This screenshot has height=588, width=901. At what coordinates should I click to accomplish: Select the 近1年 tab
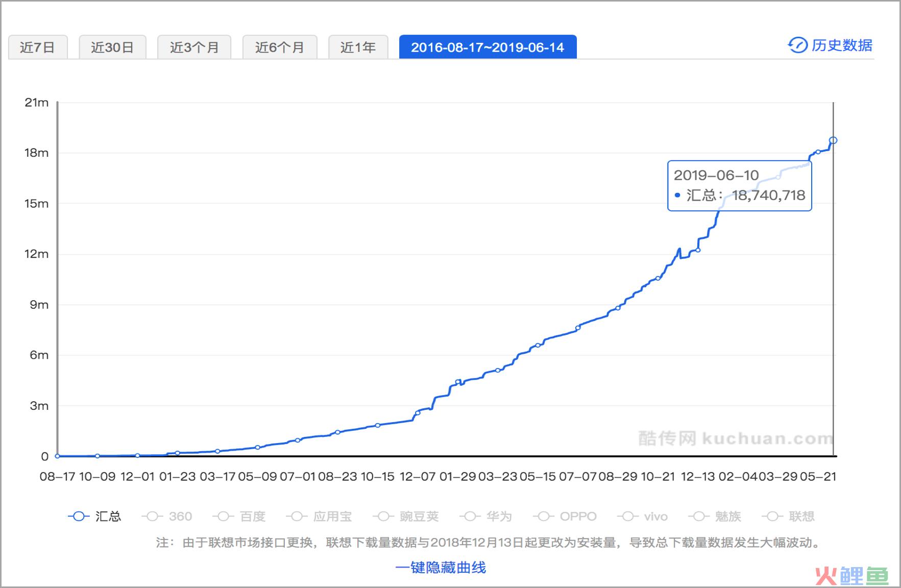358,47
